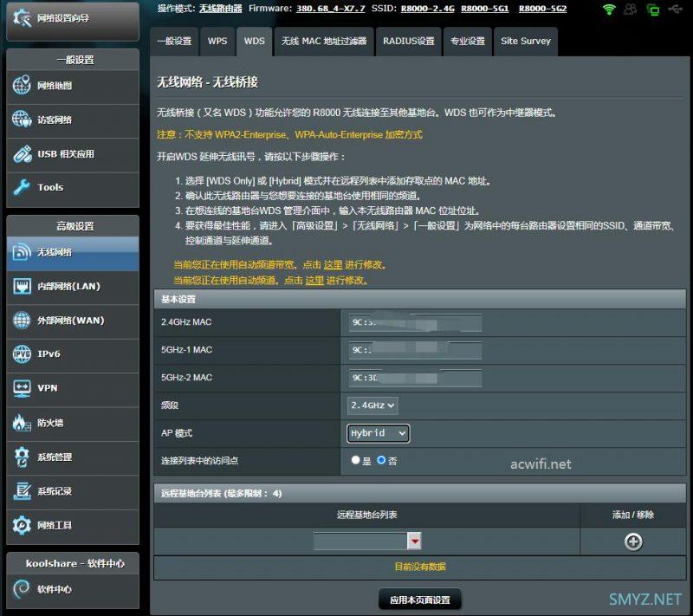Open the AP 模式 Hybrid dropdown
The width and height of the screenshot is (693, 616).
(378, 433)
